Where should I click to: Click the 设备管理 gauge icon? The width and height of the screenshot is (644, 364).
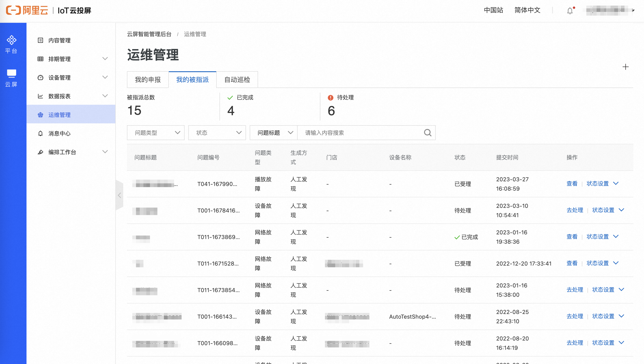pos(40,78)
